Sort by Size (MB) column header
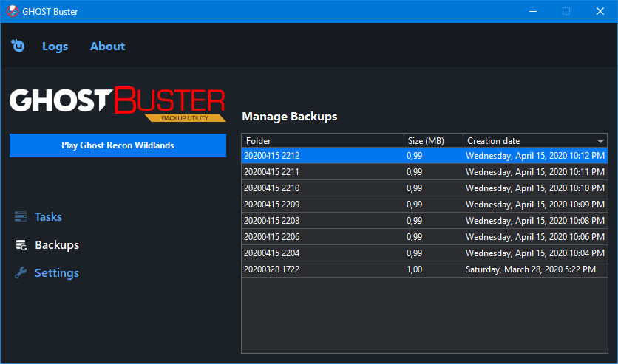618x364 pixels. 433,141
